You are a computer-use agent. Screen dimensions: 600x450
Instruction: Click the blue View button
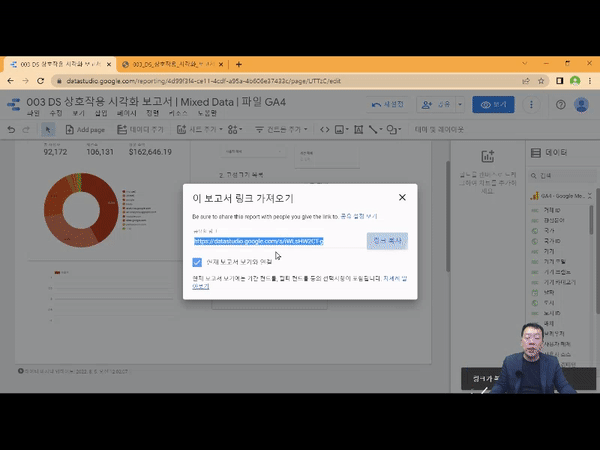click(x=496, y=104)
